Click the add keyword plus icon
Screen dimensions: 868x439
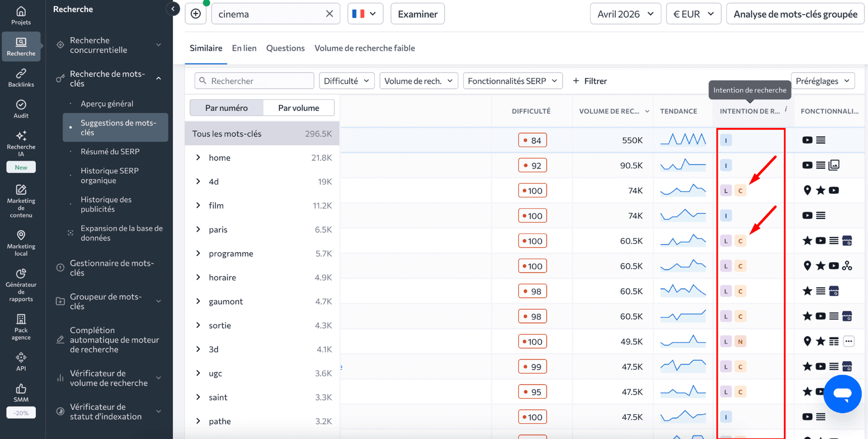point(196,14)
